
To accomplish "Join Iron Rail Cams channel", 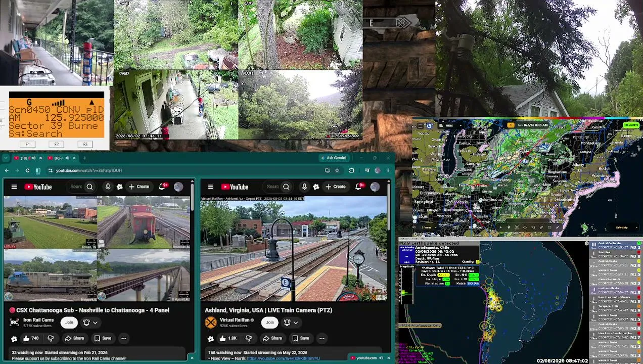I will coord(69,323).
